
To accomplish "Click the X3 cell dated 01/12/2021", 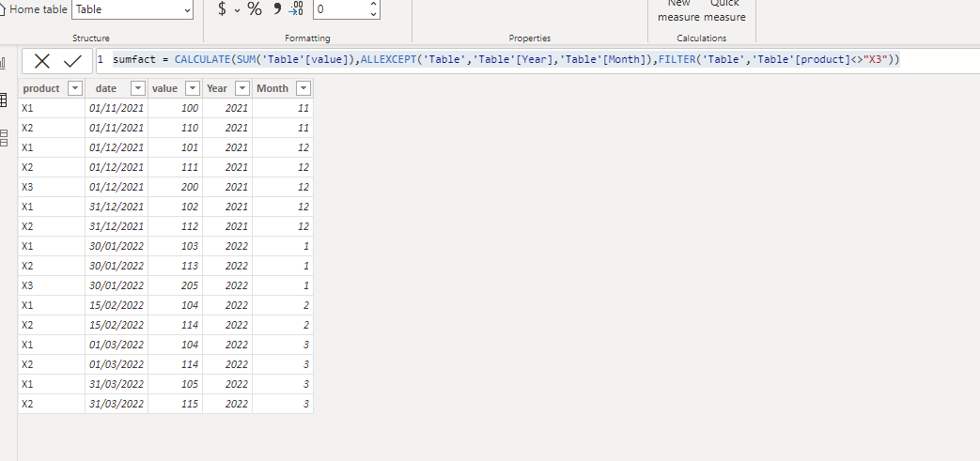I will tap(52, 187).
